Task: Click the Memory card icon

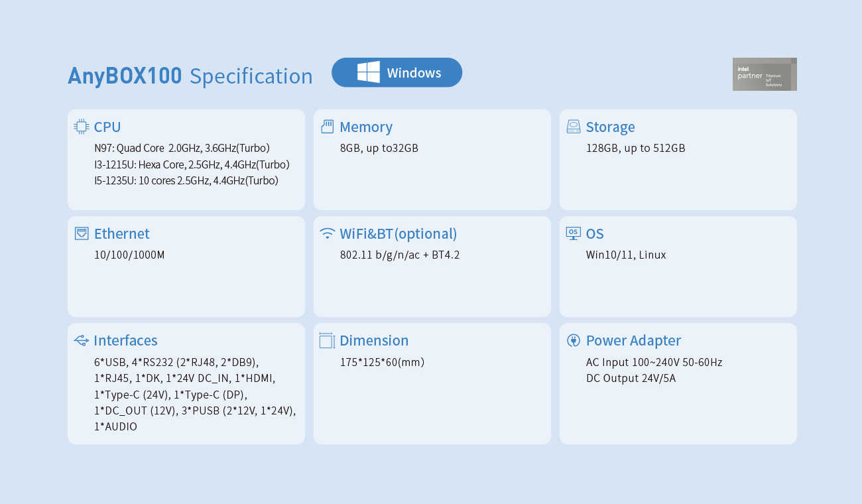Action: click(327, 127)
